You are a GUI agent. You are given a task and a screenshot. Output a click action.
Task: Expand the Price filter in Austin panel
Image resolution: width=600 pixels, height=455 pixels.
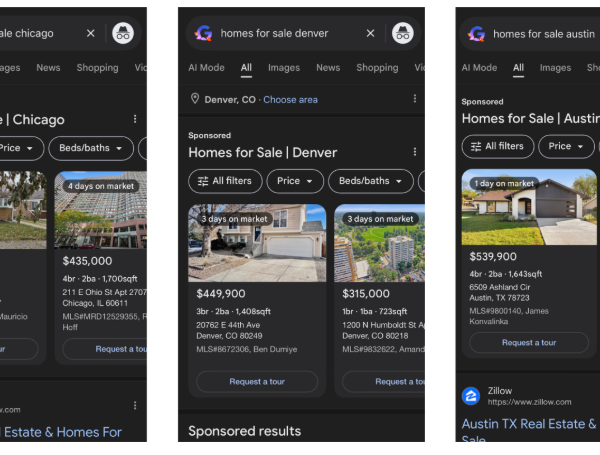coord(566,146)
